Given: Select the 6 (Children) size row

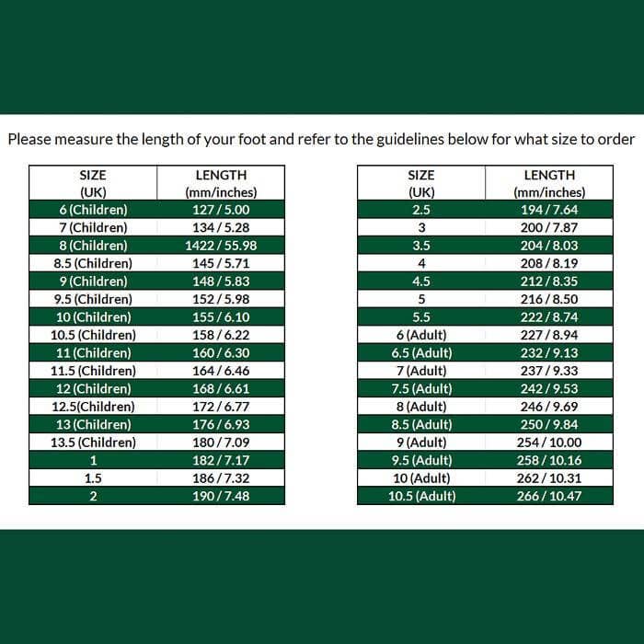Looking at the screenshot, I should (x=93, y=210).
